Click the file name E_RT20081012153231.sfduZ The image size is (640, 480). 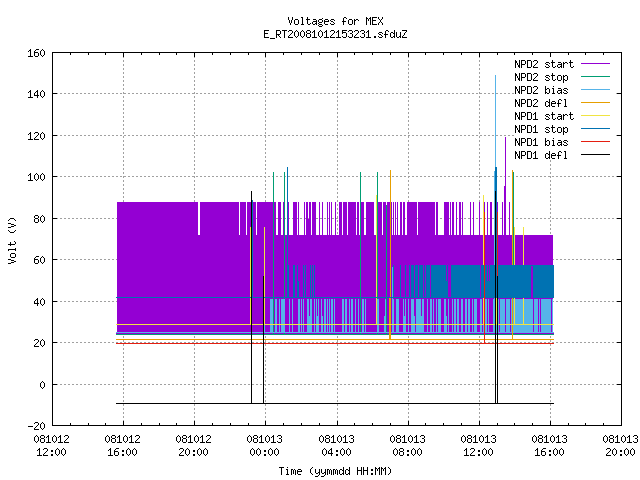[335, 34]
